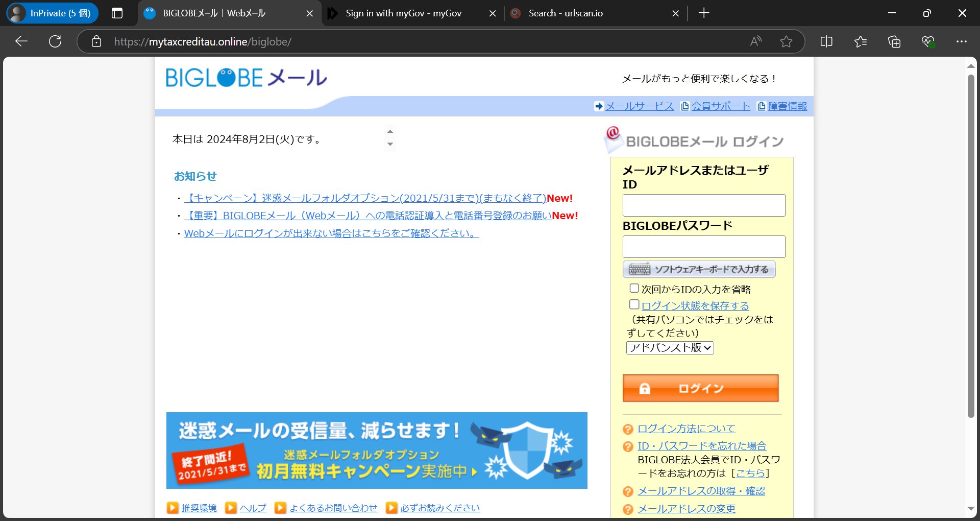980x521 pixels.
Task: Check 次回からIDの入力を省略 checkbox
Action: click(x=634, y=289)
